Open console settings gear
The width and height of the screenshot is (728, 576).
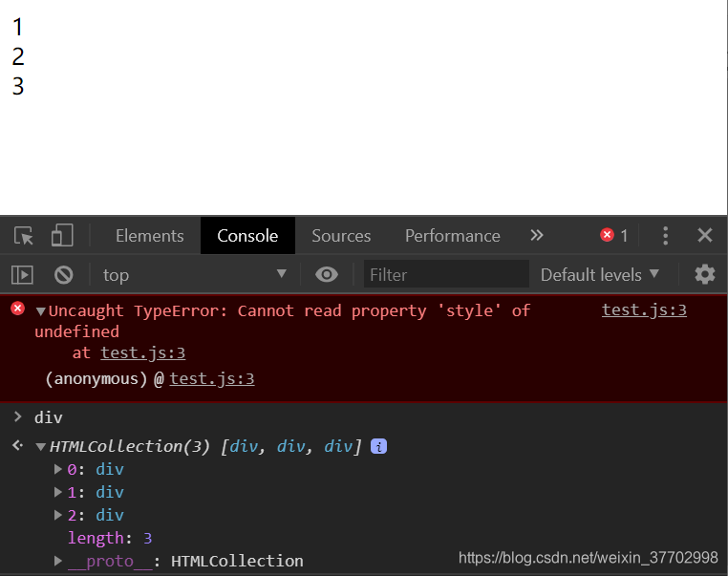coord(705,274)
